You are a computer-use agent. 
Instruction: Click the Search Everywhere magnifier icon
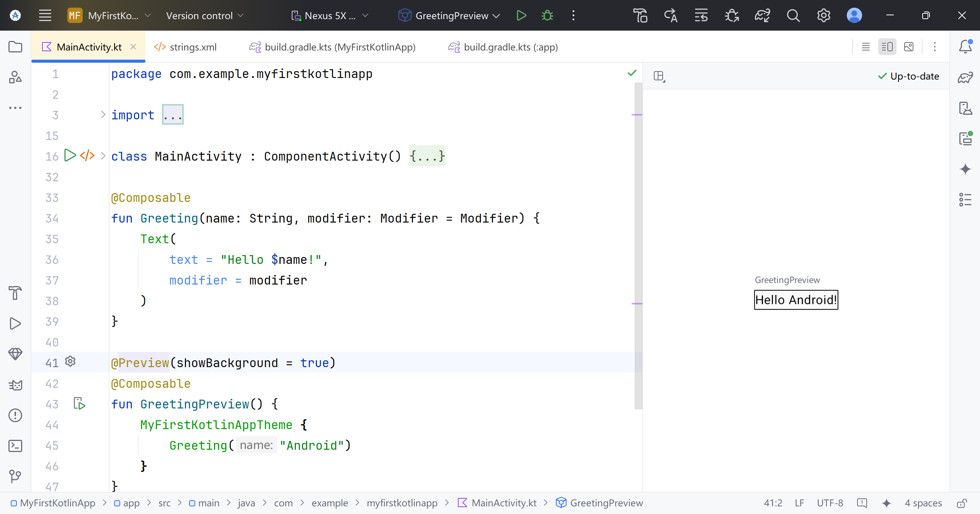point(793,16)
